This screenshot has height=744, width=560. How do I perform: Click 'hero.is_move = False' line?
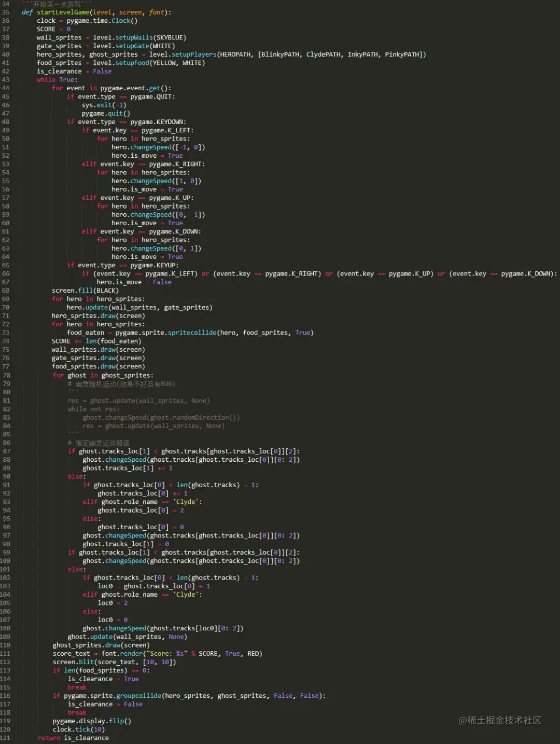(134, 282)
